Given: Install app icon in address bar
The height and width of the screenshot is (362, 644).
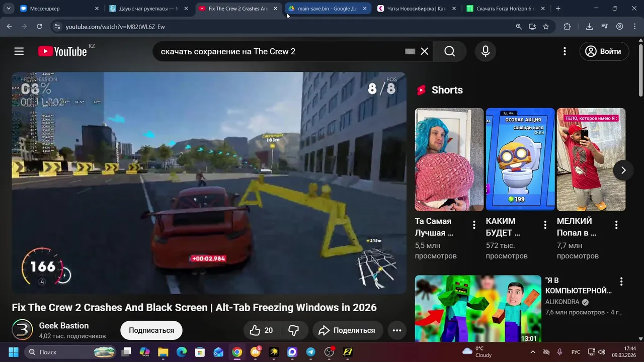Looking at the screenshot, I should [532, 27].
